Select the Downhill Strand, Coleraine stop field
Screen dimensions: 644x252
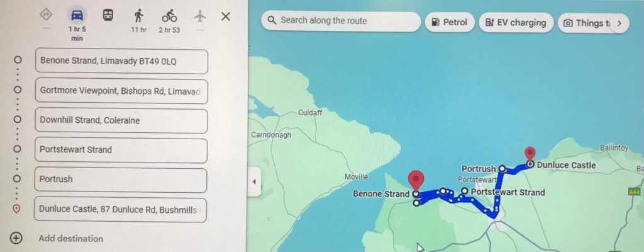(x=121, y=121)
